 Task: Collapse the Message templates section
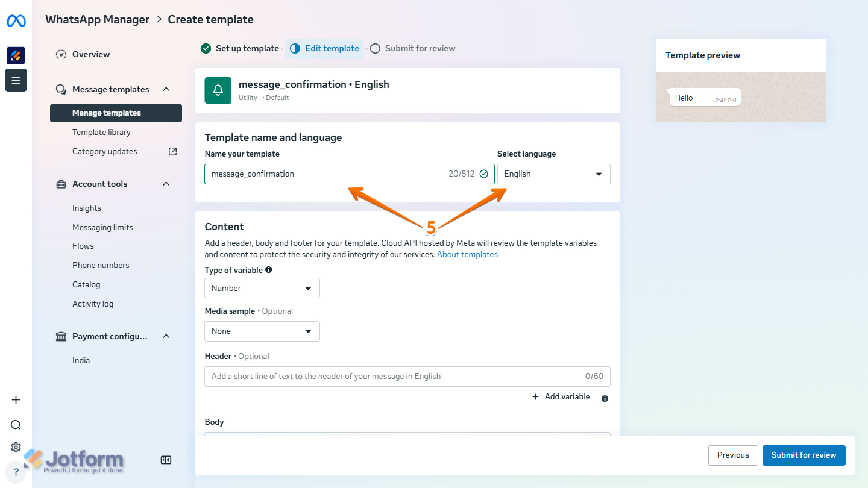(x=166, y=89)
